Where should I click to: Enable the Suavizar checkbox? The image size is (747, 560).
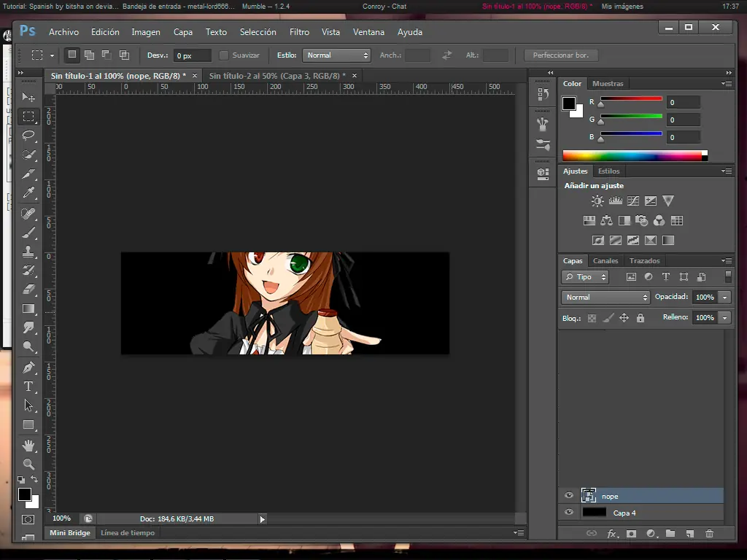(x=223, y=55)
